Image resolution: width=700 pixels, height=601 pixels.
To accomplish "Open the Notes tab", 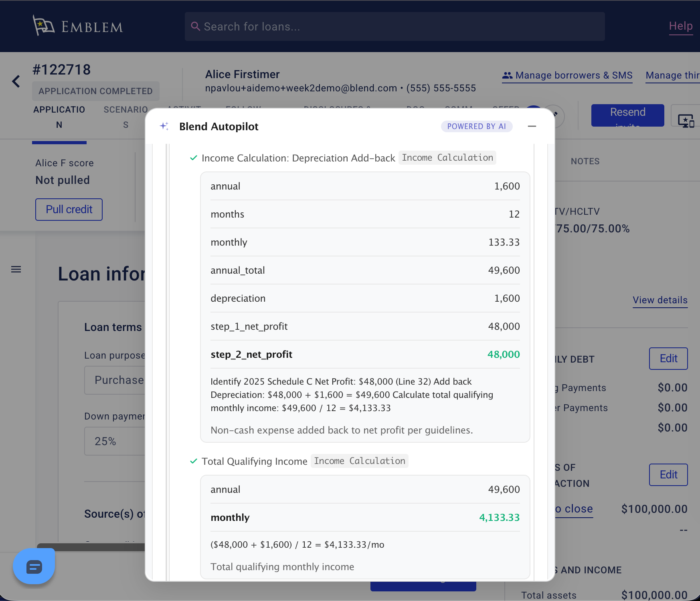I will (x=585, y=161).
